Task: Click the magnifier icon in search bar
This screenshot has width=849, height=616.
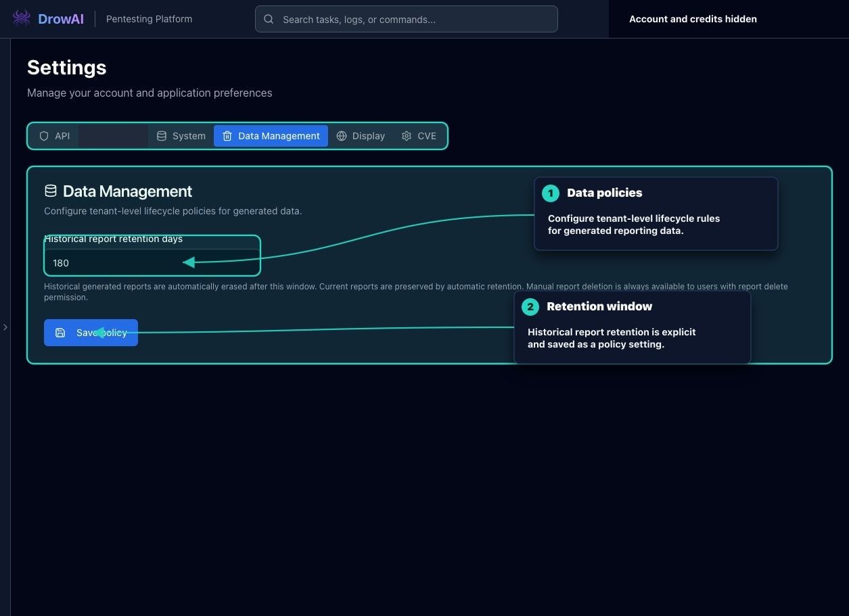Action: coord(269,19)
